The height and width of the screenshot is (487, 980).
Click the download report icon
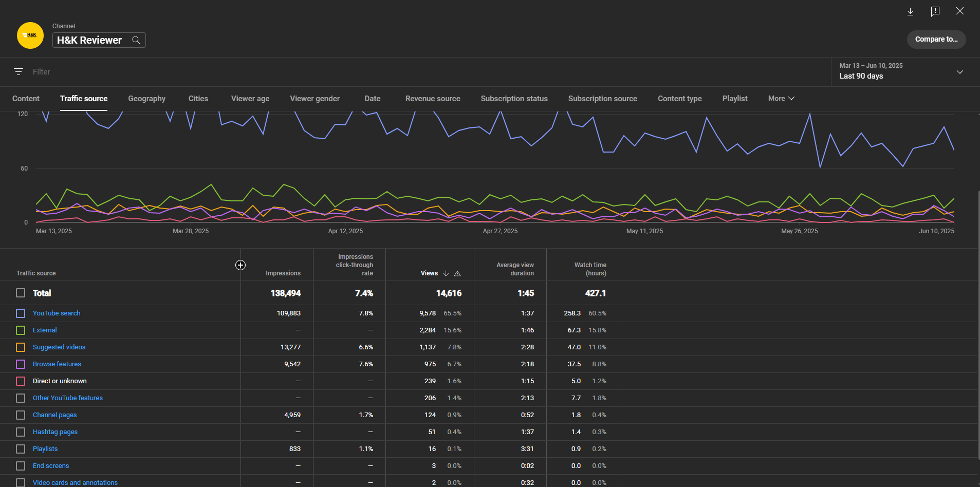[x=910, y=11]
